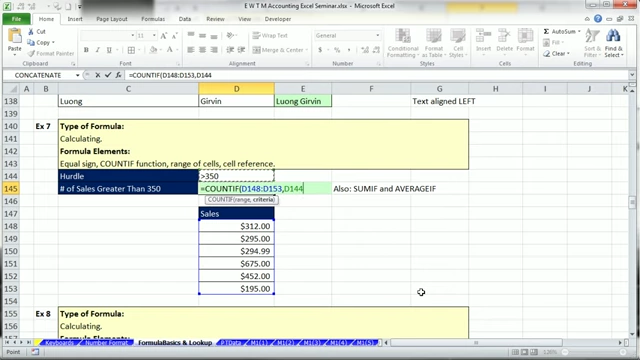Viewport: 640px width, 360px height.
Task: Open the font size dropdown
Action: [154, 36]
